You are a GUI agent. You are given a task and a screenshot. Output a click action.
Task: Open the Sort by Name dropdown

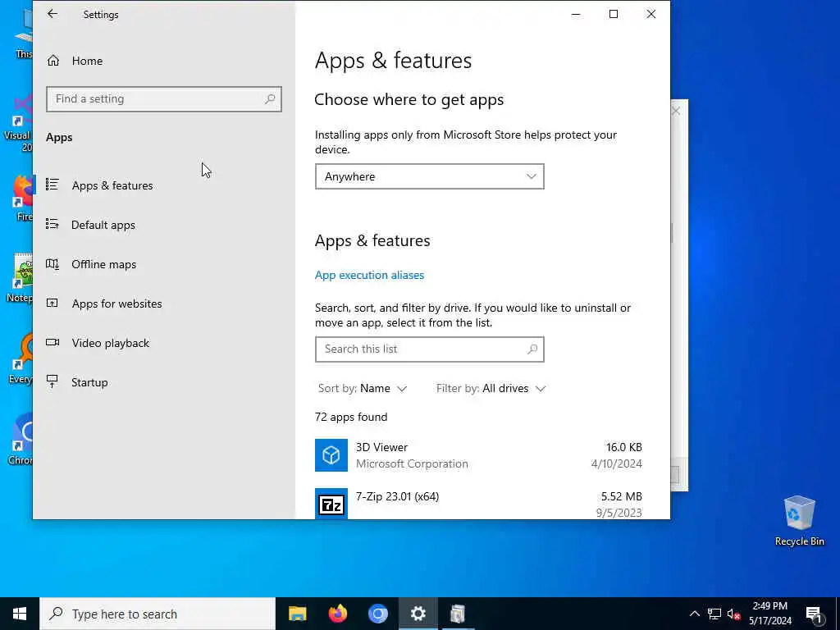[363, 388]
